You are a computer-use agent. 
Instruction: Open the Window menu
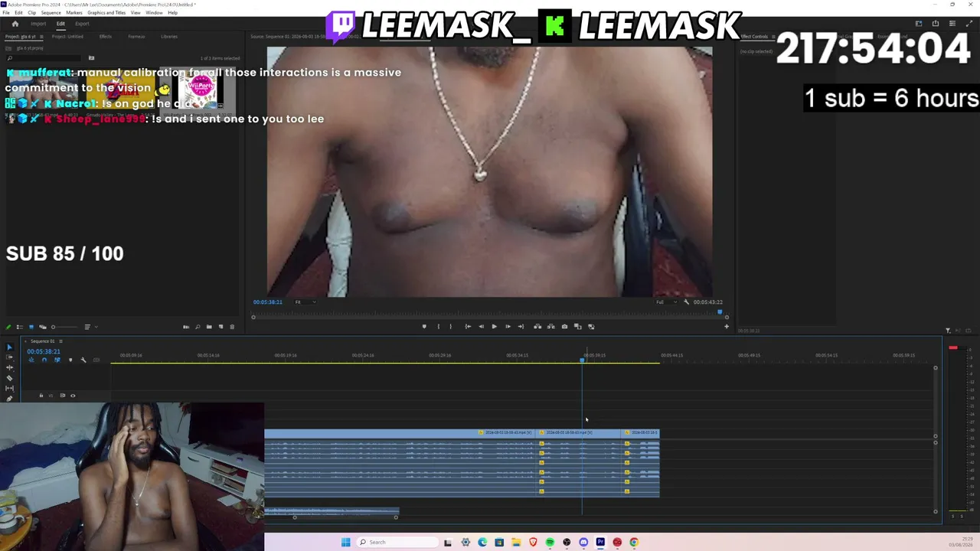(x=154, y=13)
